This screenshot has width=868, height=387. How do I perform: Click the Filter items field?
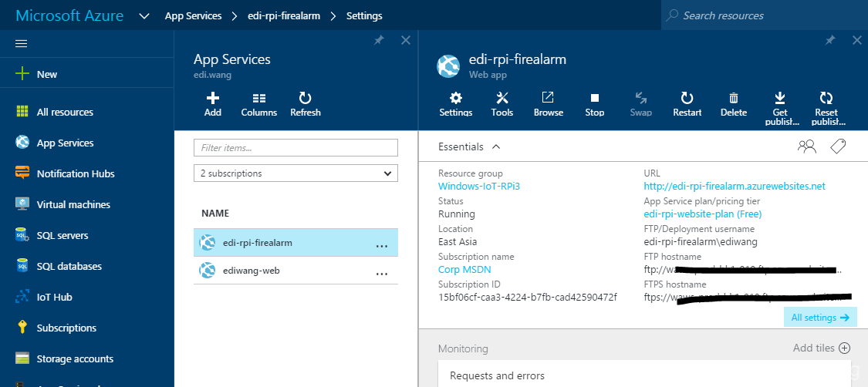[296, 147]
